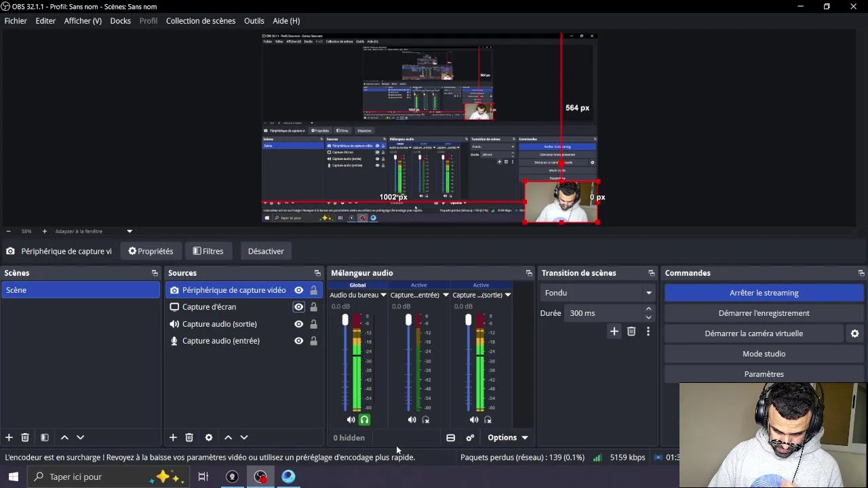Open Task View on the taskbar

point(203,476)
